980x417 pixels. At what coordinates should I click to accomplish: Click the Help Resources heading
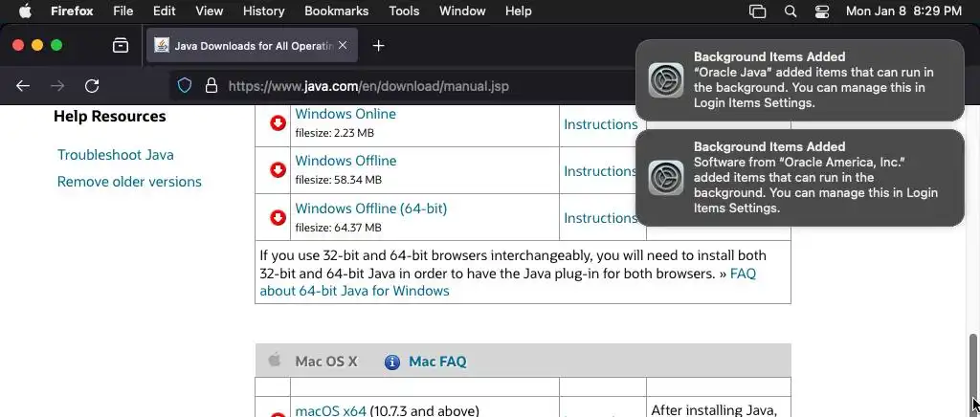[x=110, y=117]
